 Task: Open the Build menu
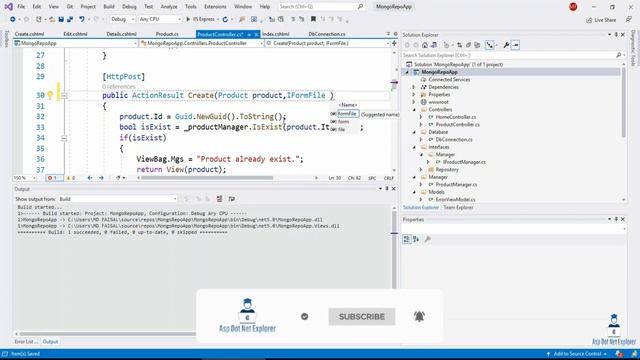tap(109, 7)
